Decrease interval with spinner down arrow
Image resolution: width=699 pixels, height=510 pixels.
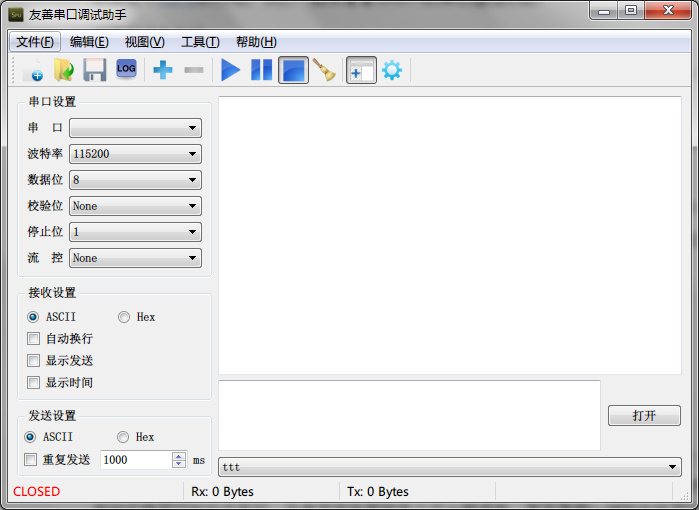tap(179, 464)
